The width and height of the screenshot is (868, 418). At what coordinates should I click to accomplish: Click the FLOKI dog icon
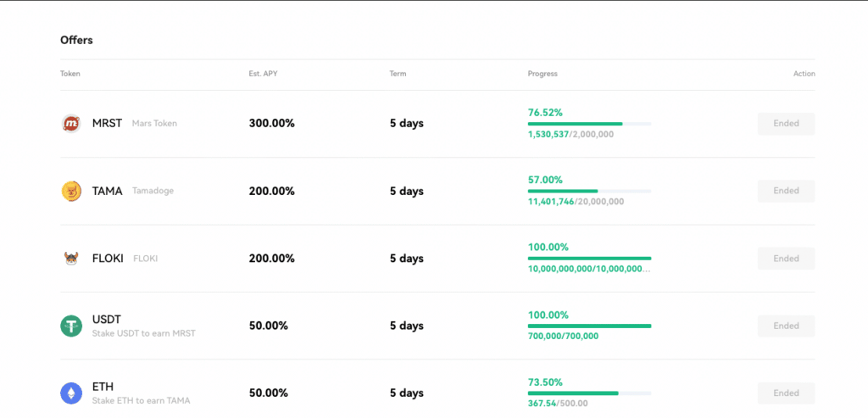71,259
